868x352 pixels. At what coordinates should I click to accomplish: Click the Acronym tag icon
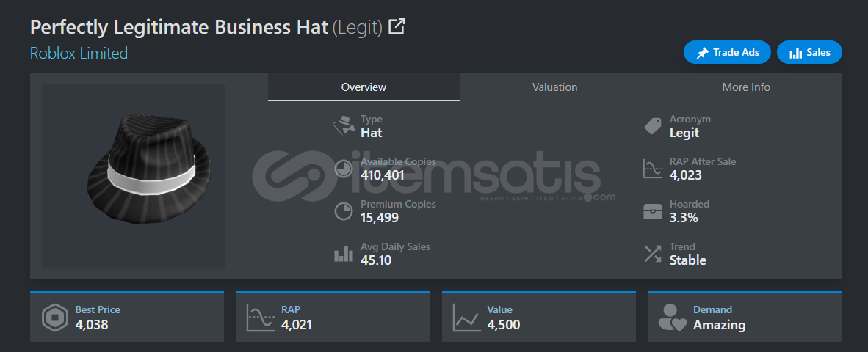click(x=653, y=126)
